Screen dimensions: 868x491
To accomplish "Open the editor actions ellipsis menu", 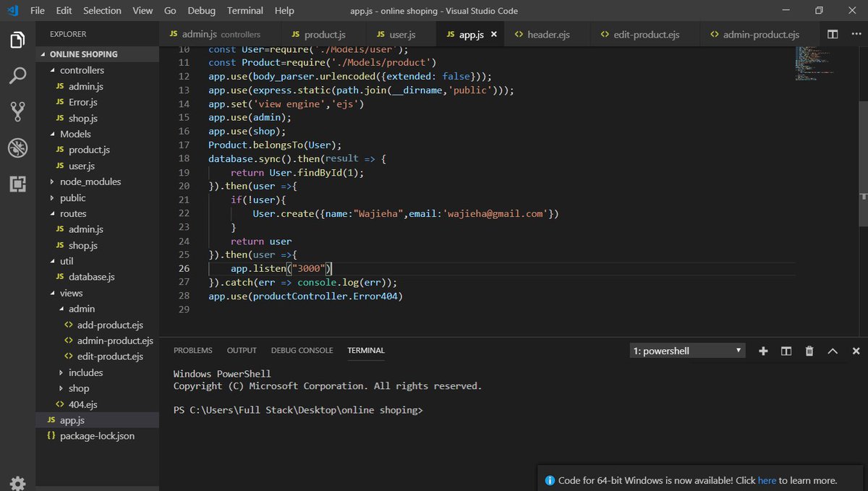I will (x=856, y=33).
